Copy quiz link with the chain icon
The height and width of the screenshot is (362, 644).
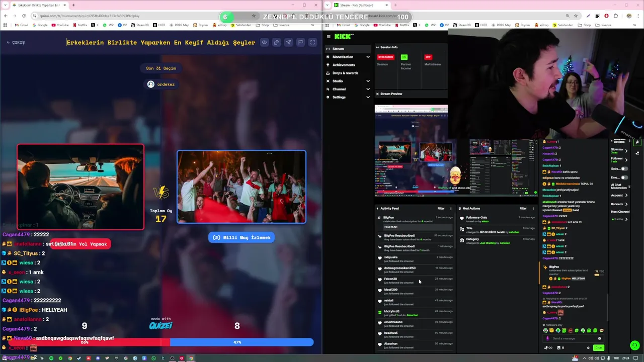tap(276, 42)
